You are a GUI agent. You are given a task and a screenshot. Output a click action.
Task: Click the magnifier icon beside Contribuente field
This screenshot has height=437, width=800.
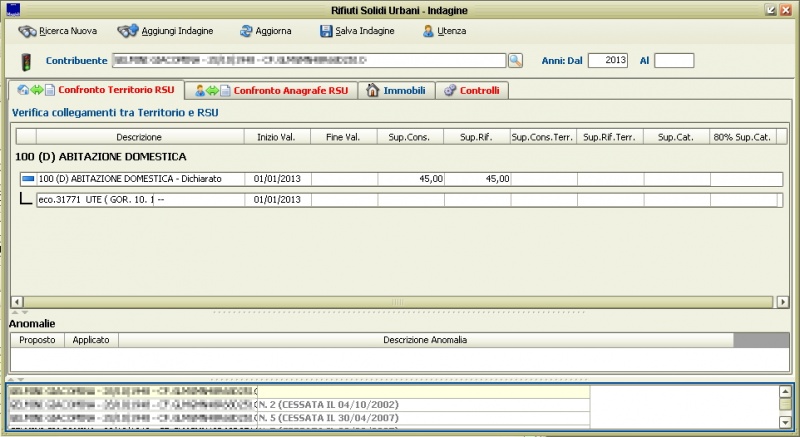(x=515, y=61)
